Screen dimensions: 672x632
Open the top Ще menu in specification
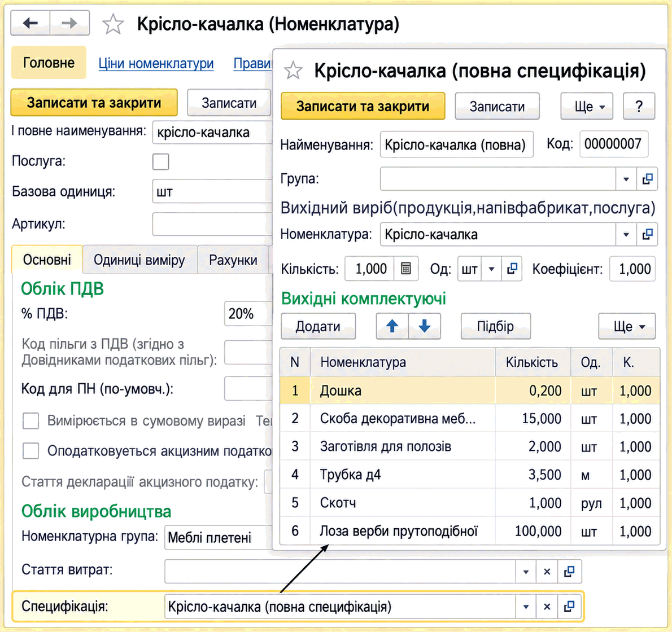587,106
